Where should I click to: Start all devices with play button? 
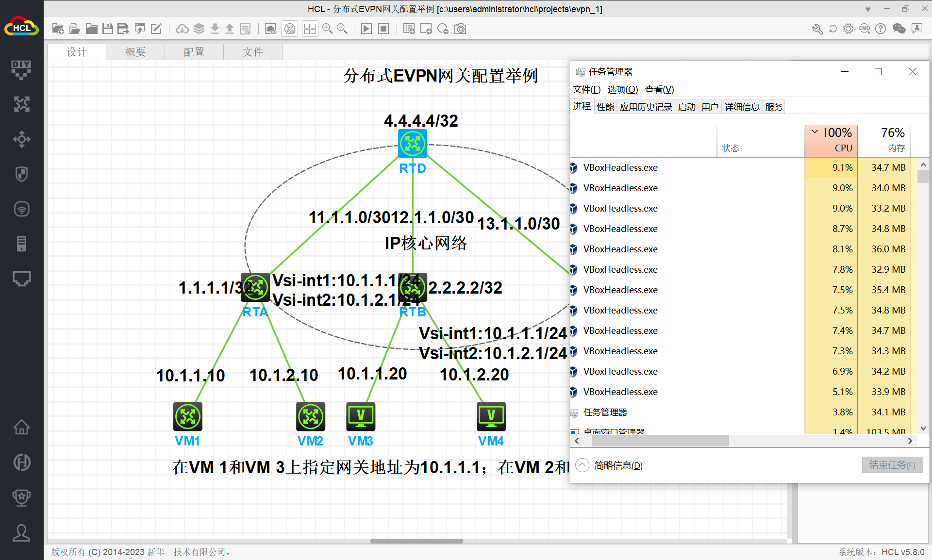pyautogui.click(x=366, y=29)
